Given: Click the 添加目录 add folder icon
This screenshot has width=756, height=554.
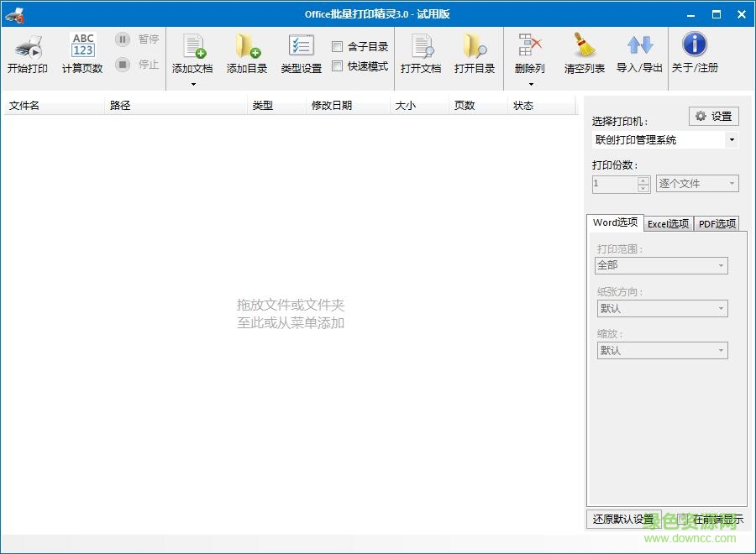Looking at the screenshot, I should (x=245, y=52).
